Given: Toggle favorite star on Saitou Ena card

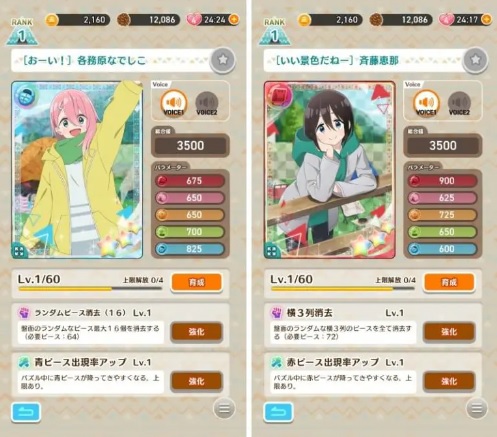Looking at the screenshot, I should 475,60.
